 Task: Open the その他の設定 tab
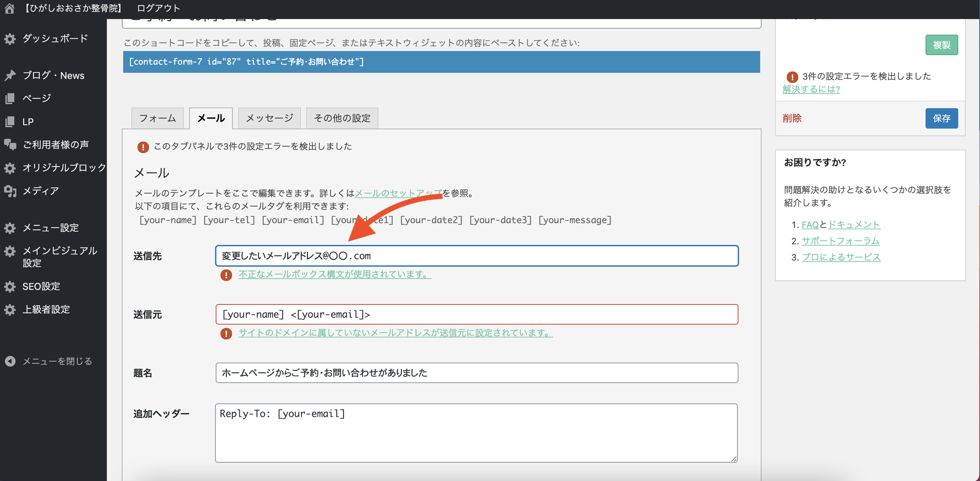[x=342, y=118]
